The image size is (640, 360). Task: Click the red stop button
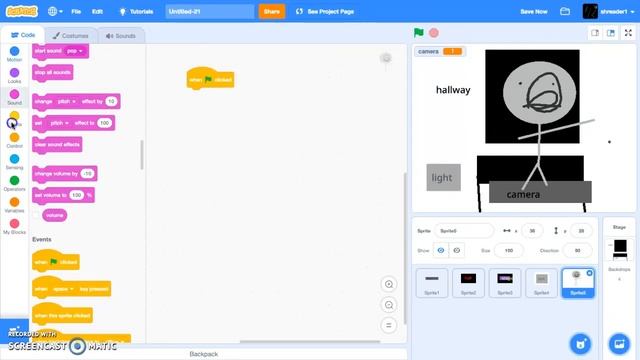coord(434,33)
